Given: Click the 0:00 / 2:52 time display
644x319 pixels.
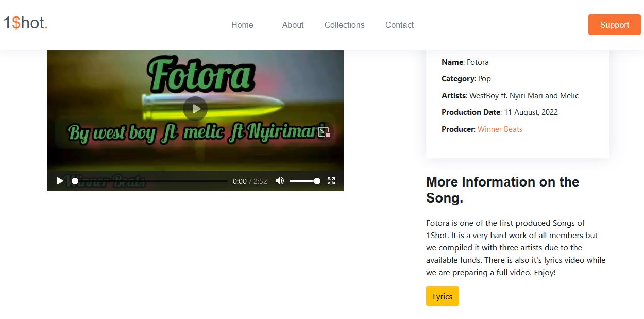Looking at the screenshot, I should pyautogui.click(x=250, y=181).
